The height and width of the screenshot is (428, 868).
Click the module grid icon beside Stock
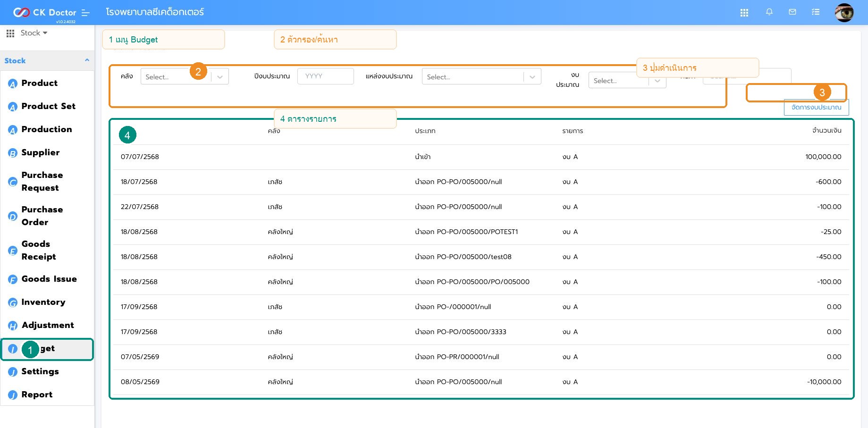tap(10, 33)
